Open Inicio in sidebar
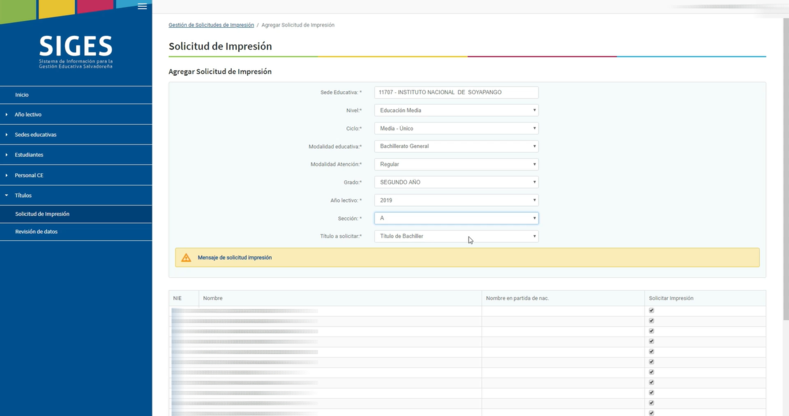The height and width of the screenshot is (416, 789). [22, 95]
